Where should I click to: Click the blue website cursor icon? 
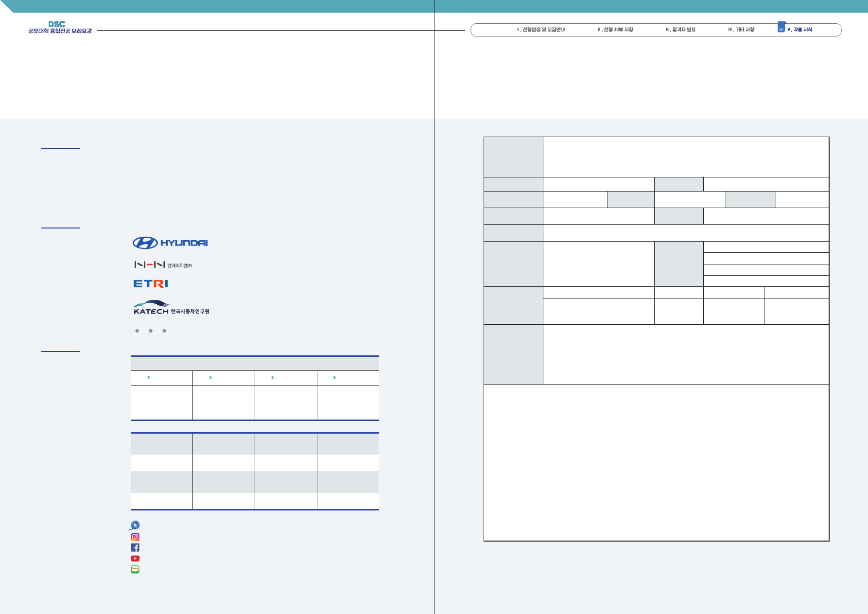(x=135, y=525)
